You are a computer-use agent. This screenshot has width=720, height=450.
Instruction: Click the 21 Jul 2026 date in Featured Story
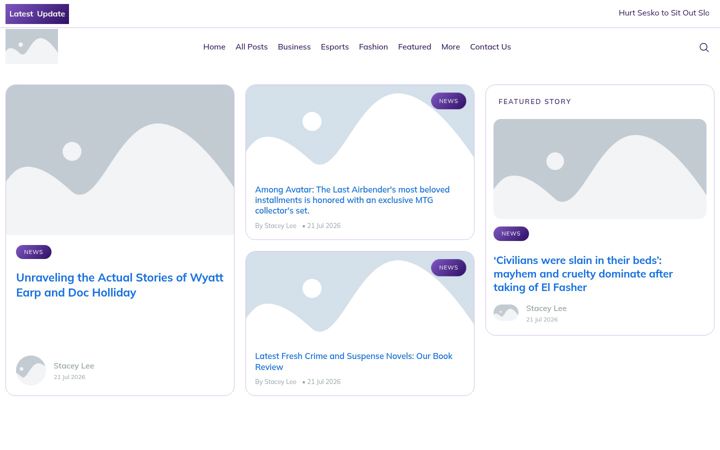pyautogui.click(x=541, y=320)
